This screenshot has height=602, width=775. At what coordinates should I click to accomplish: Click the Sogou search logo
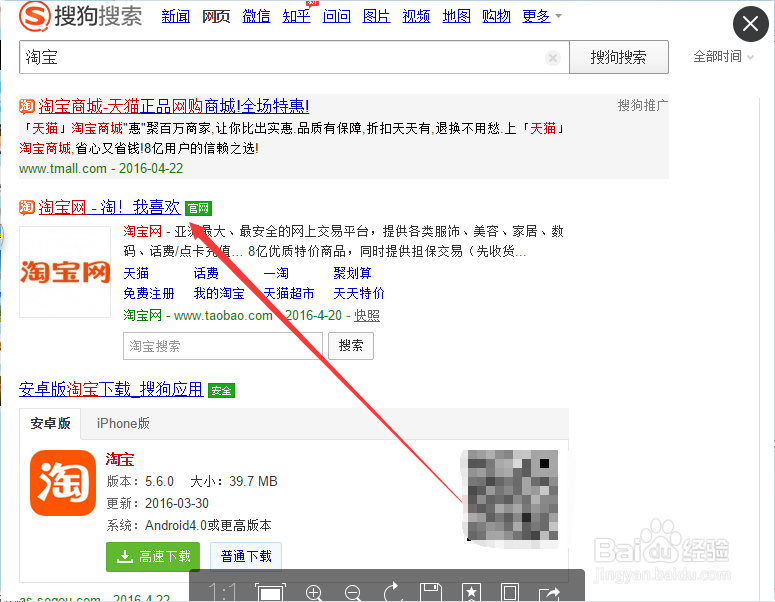tap(81, 16)
